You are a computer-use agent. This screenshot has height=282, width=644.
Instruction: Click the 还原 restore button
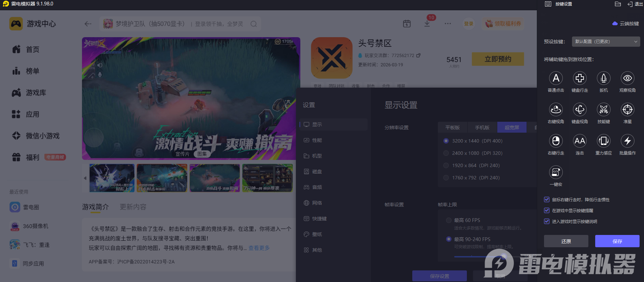point(566,241)
